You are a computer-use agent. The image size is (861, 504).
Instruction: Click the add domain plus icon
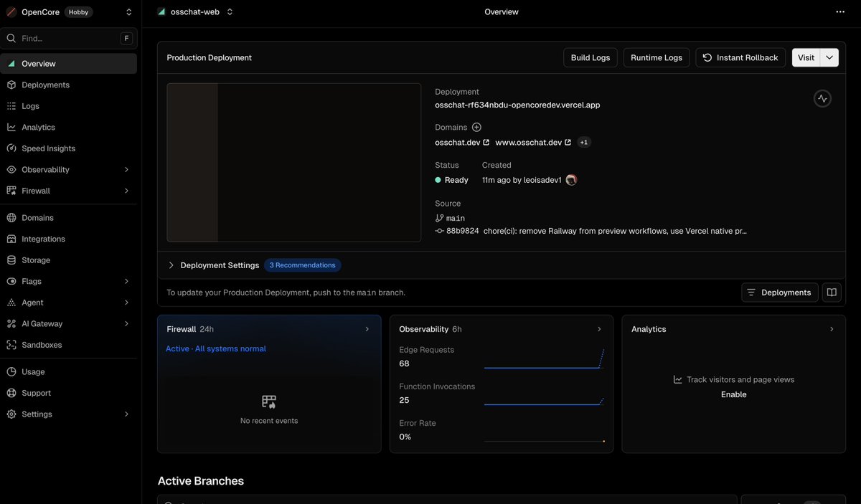(476, 127)
